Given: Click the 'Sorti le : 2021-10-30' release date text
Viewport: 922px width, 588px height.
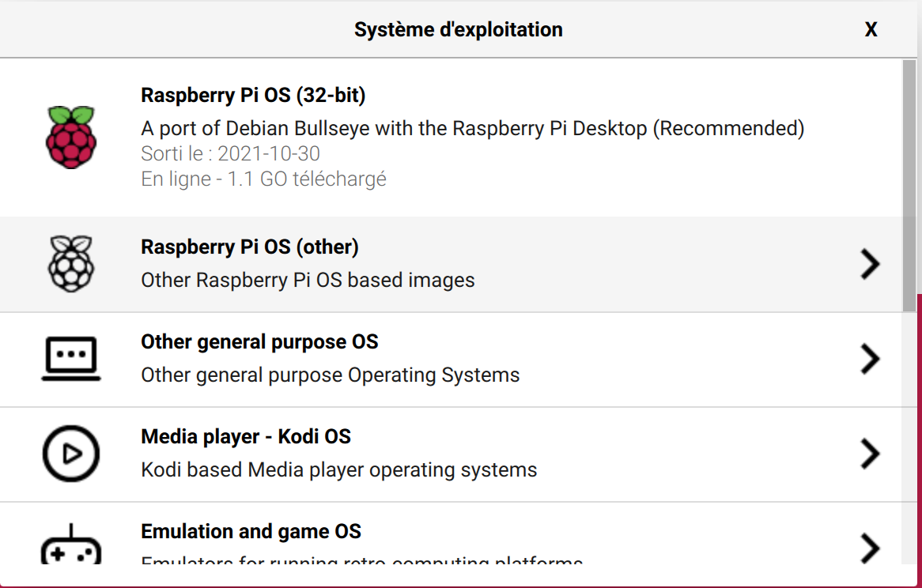Looking at the screenshot, I should tap(231, 154).
